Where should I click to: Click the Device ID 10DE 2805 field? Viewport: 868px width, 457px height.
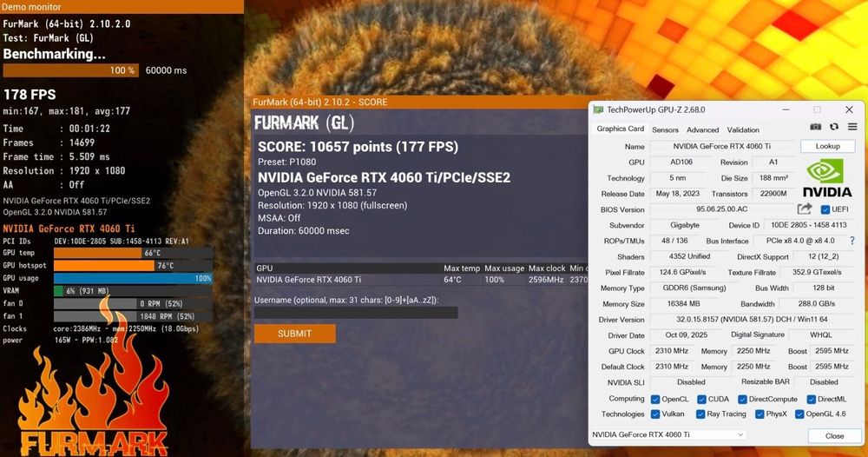[x=809, y=225]
